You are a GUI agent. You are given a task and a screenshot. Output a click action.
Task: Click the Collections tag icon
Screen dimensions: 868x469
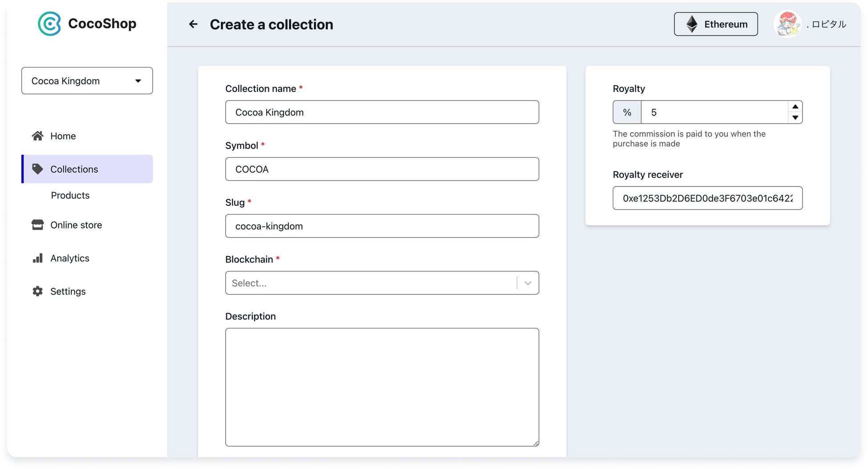coord(38,169)
